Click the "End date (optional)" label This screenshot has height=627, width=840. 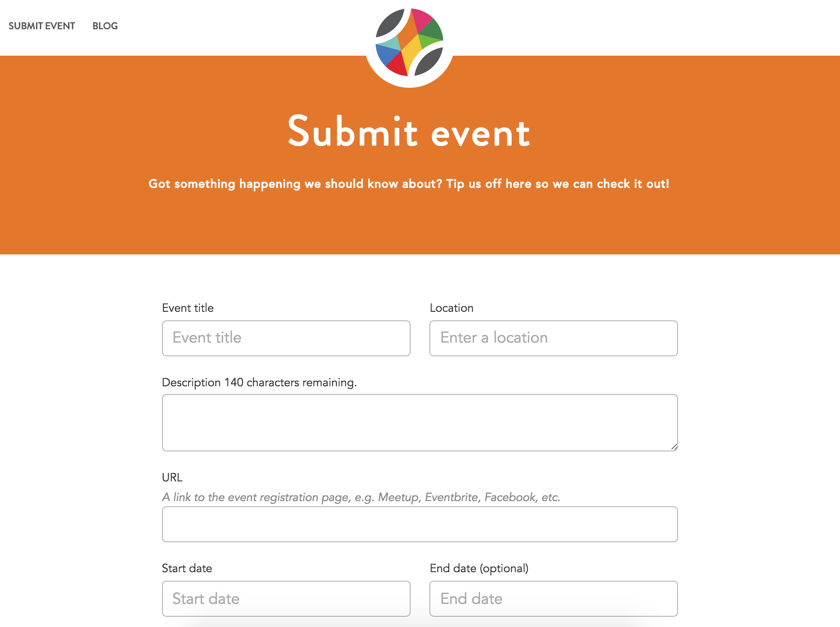[479, 568]
